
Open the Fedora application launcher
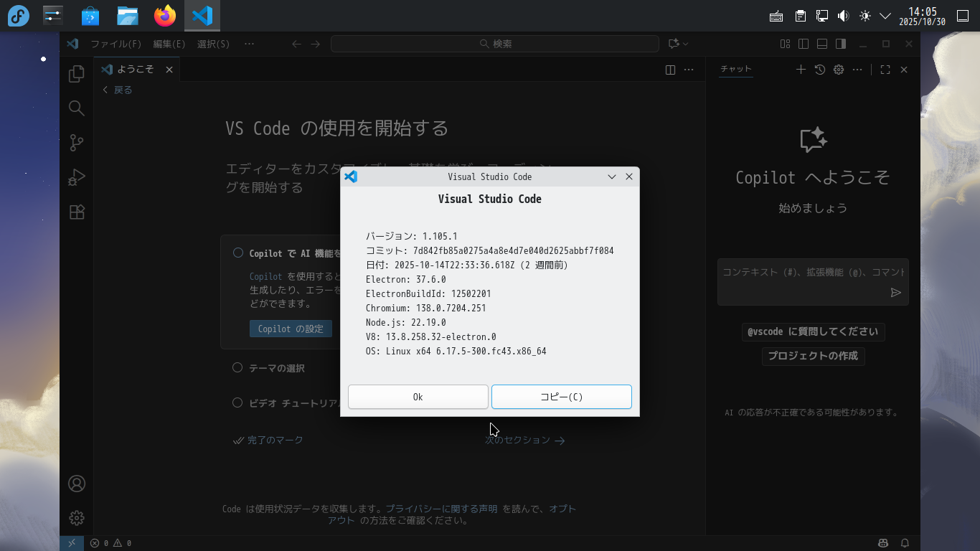click(x=19, y=16)
